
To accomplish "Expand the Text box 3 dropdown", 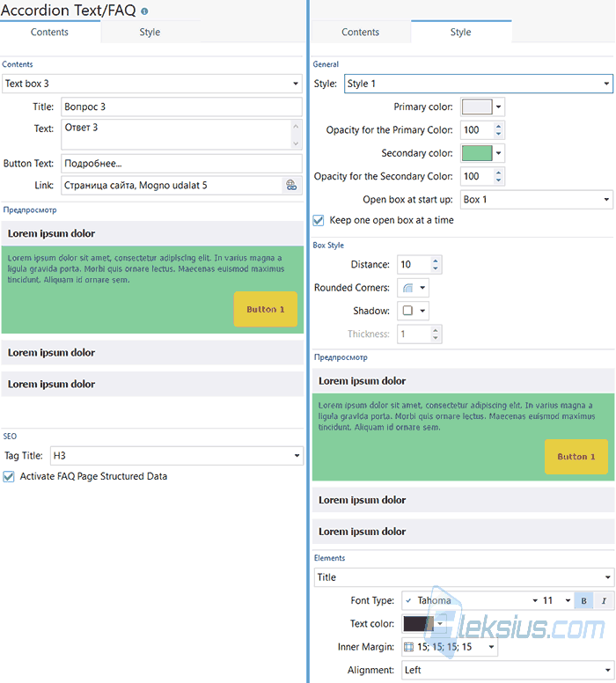I will (x=152, y=84).
